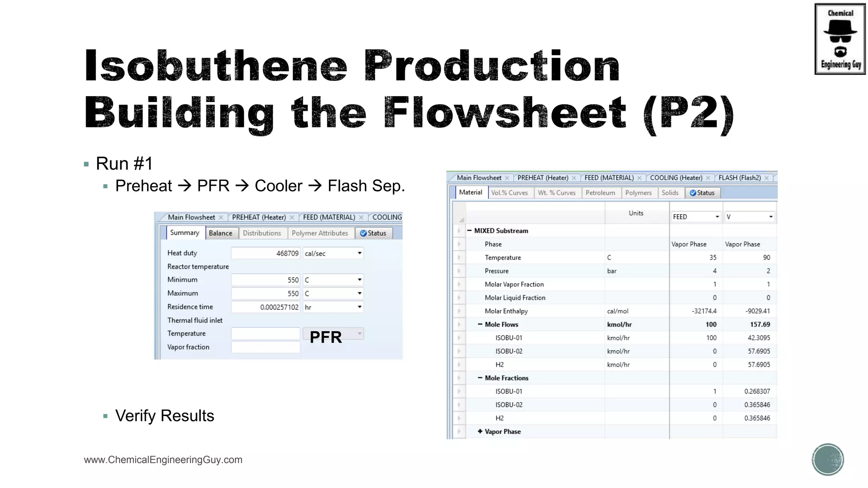Screen dimensions: 868x488
Task: Click the '0.268307' mole fraction cell
Action: click(x=749, y=391)
